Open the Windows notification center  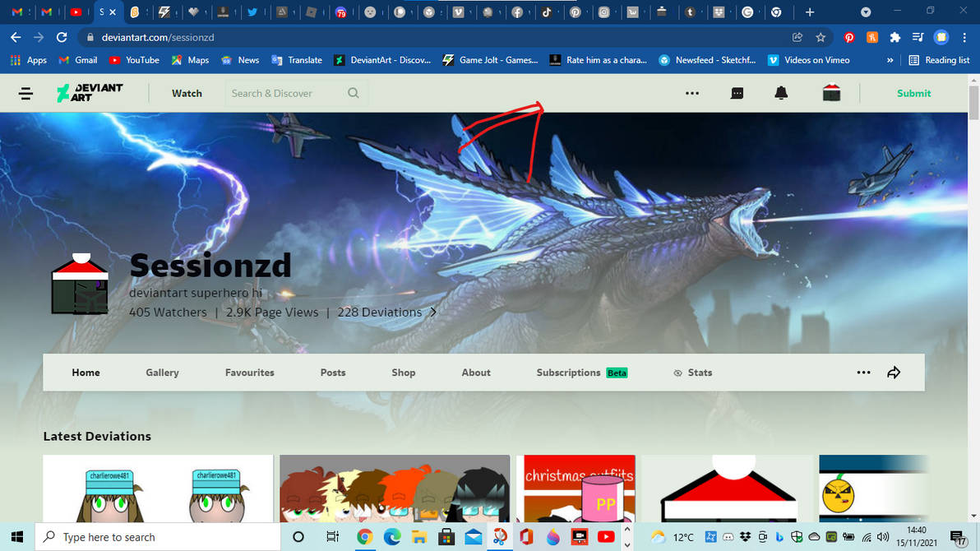pos(958,537)
